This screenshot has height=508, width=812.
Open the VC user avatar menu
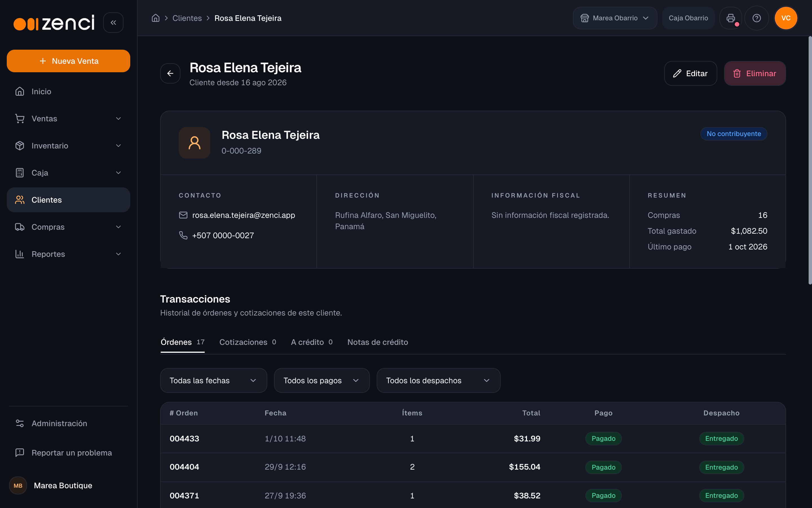[785, 18]
